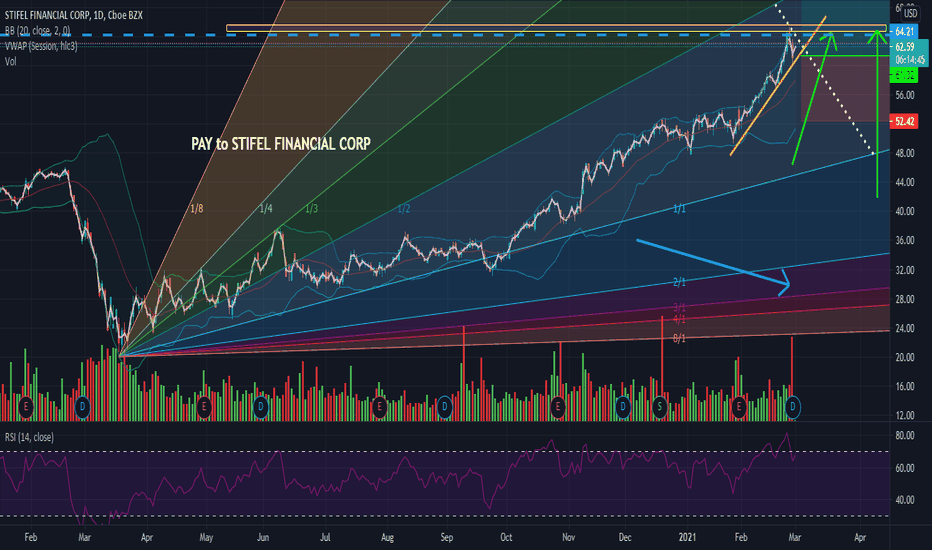Open the earnings marker under February 2021
Screen dimensions: 932x550
739,407
